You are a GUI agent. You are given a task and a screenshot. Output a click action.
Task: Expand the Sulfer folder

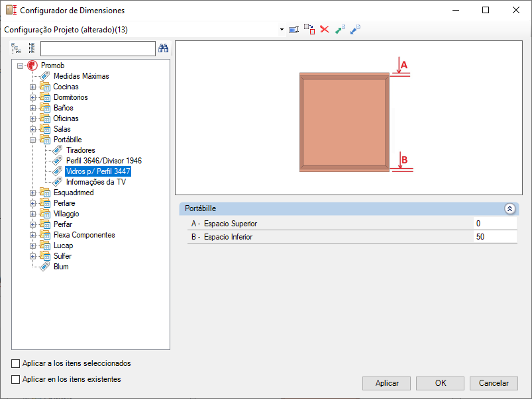(32, 256)
